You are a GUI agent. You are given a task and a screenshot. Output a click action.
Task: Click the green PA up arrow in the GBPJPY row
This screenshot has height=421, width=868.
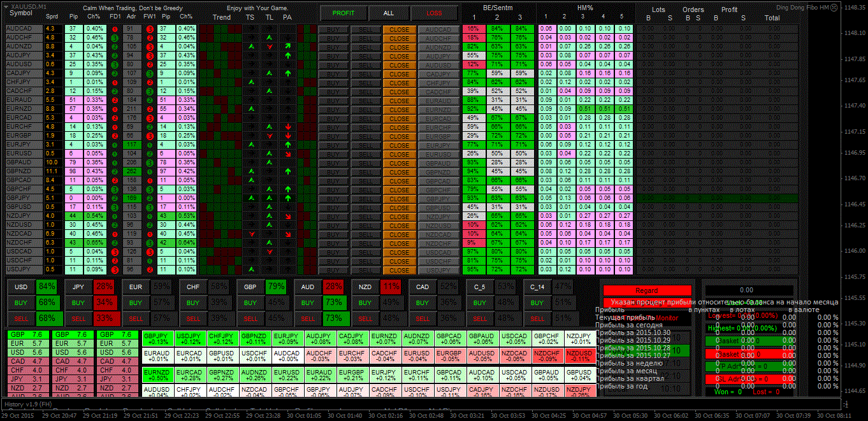(x=288, y=199)
